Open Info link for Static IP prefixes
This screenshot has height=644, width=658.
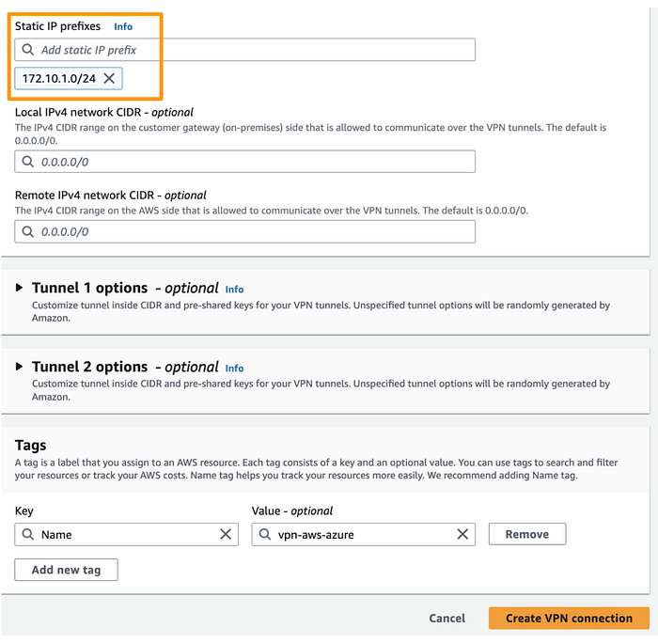point(123,26)
